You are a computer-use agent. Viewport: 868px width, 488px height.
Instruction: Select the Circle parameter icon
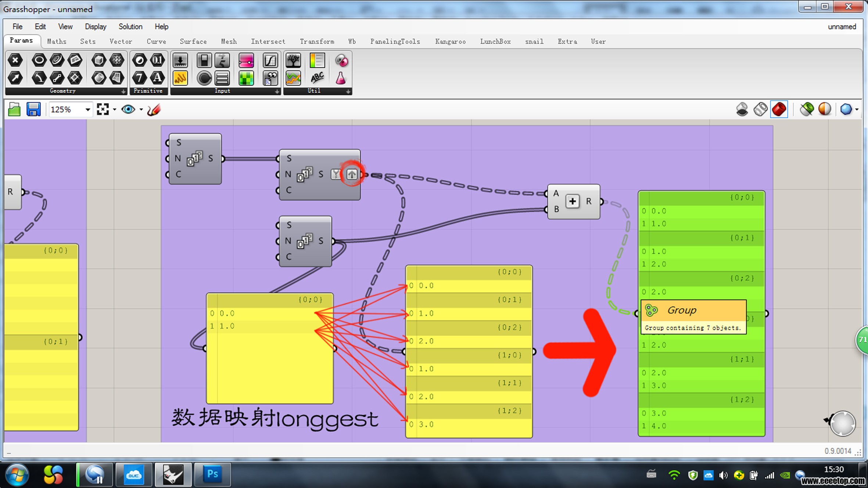point(39,60)
